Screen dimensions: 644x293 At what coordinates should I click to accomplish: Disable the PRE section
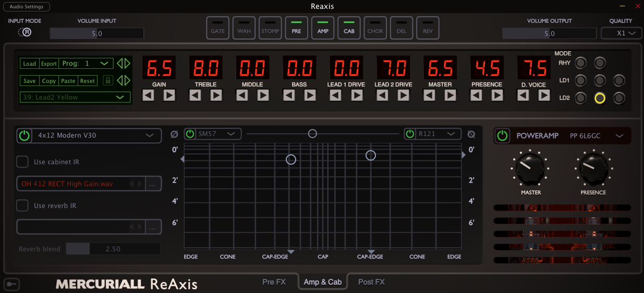[x=296, y=28]
